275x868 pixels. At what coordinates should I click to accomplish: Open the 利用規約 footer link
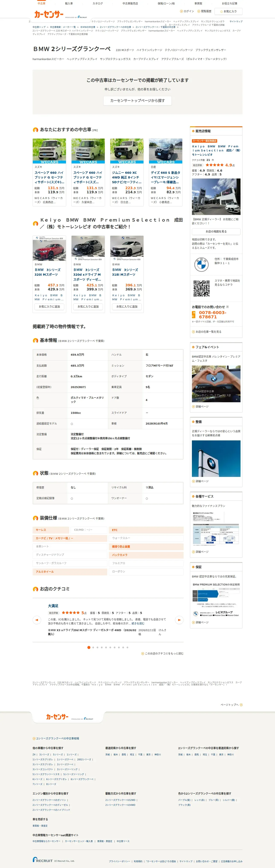tap(138, 861)
